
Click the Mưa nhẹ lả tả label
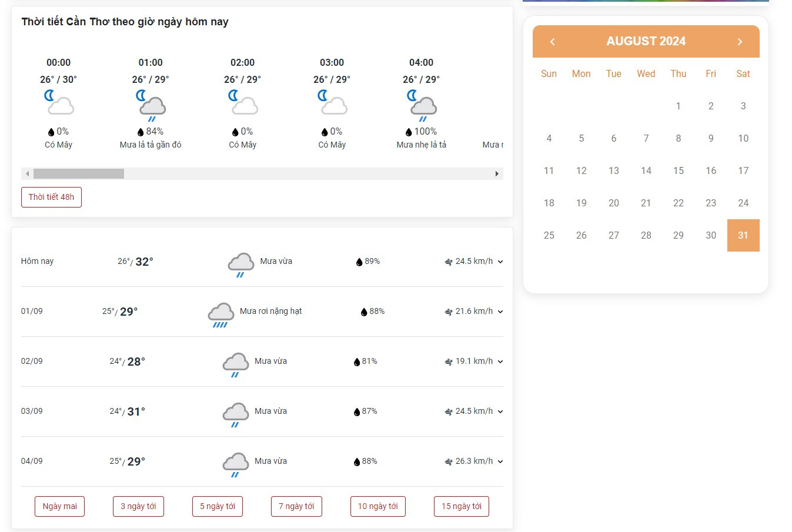point(422,145)
